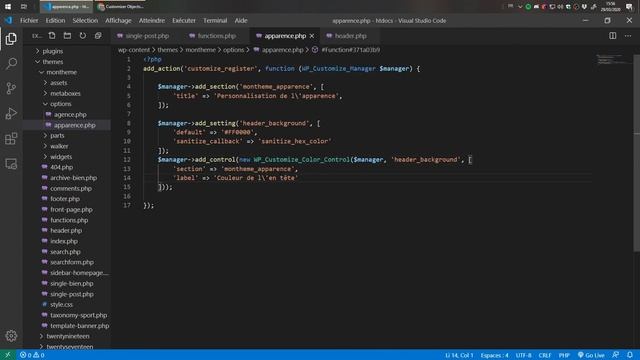Viewport: 640px width, 360px height.
Task: Expand the metaboxes folder
Action: [65, 93]
